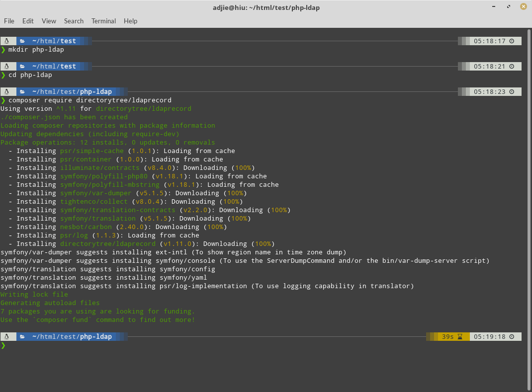Click the 'Installing symfony/var-dumper' line
Image resolution: width=532 pixels, height=392 pixels.
pyautogui.click(x=128, y=193)
